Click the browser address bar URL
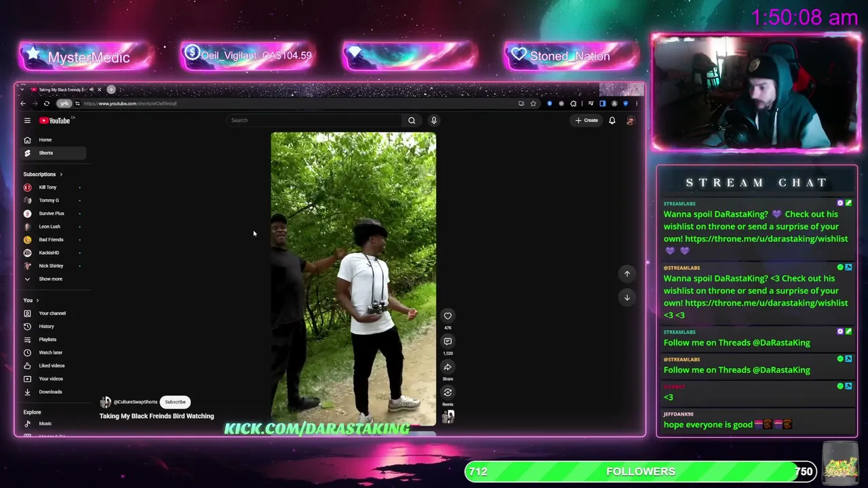Viewport: 868px width, 488px height. click(x=130, y=104)
